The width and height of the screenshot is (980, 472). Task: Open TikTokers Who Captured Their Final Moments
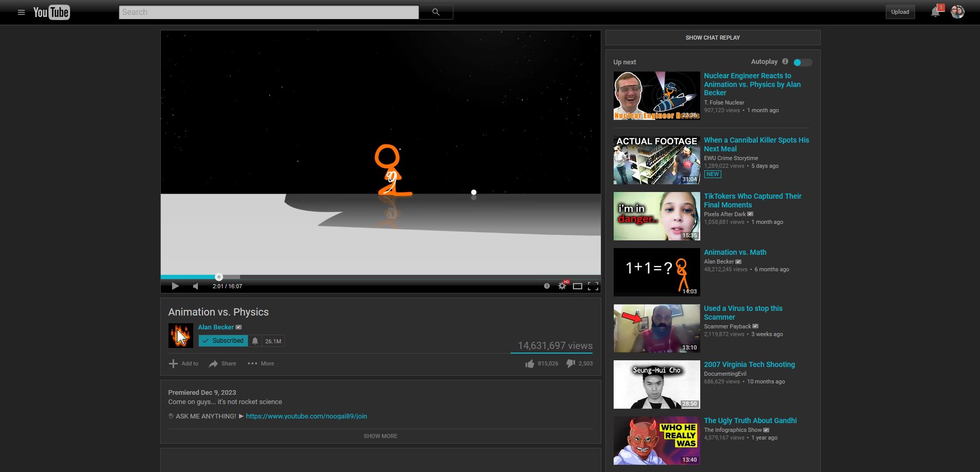point(753,200)
